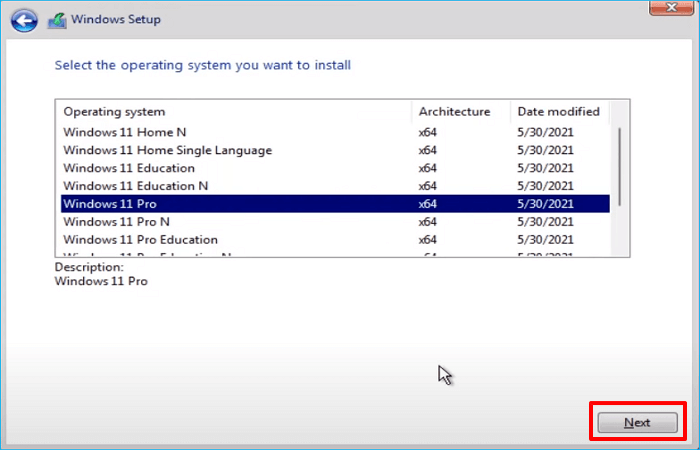Click the Architecture column header
Viewport: 700px width, 450px height.
(454, 112)
